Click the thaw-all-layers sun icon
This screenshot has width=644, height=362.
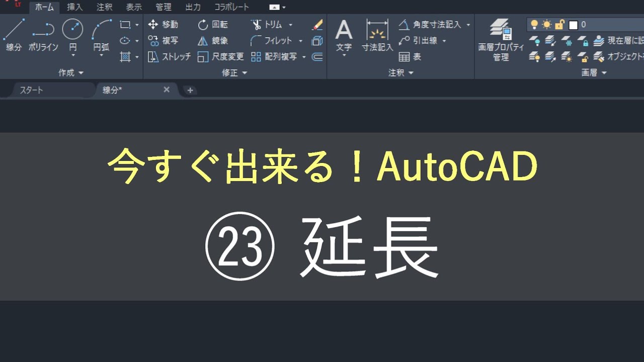567,57
